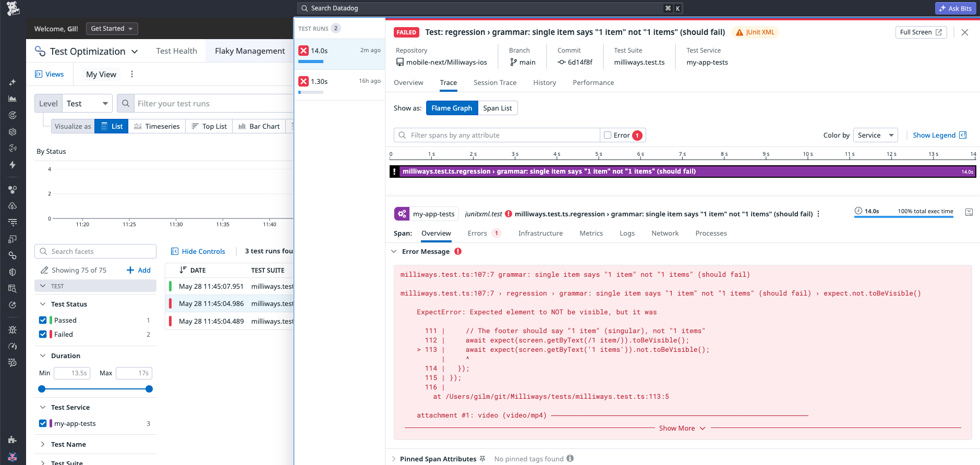Image resolution: width=980 pixels, height=465 pixels.
Task: Click the pencil edit icon beside Showing 75 of 75
Action: 44,270
